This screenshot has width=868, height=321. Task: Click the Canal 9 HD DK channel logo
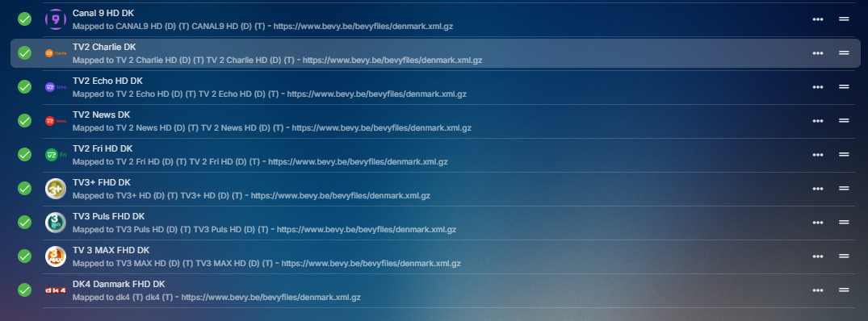[56, 19]
